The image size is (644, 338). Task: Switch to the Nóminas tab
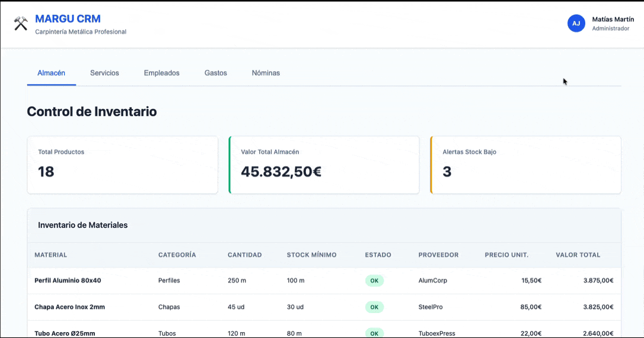click(x=266, y=73)
